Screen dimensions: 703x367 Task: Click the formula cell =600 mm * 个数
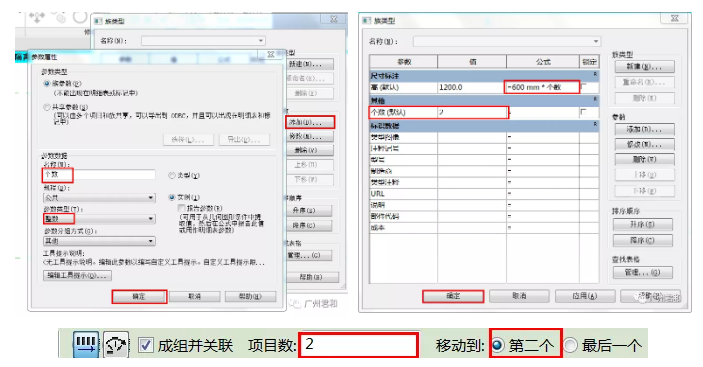(x=543, y=87)
